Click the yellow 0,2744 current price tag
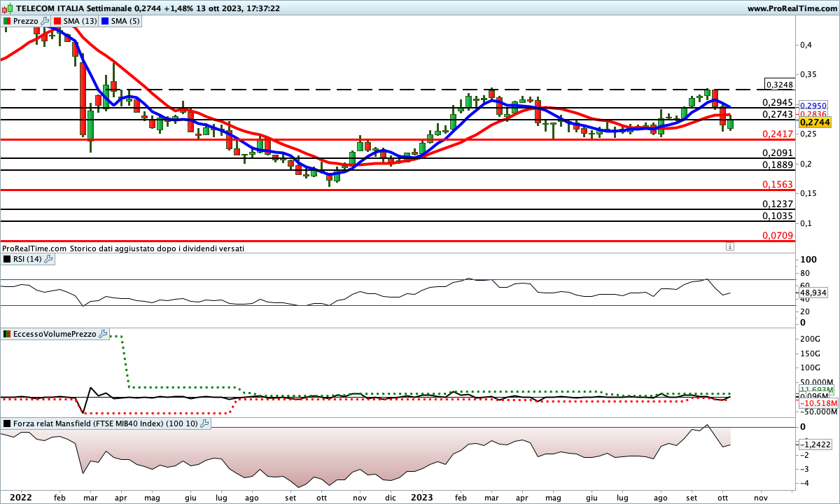840x504 pixels. point(814,122)
